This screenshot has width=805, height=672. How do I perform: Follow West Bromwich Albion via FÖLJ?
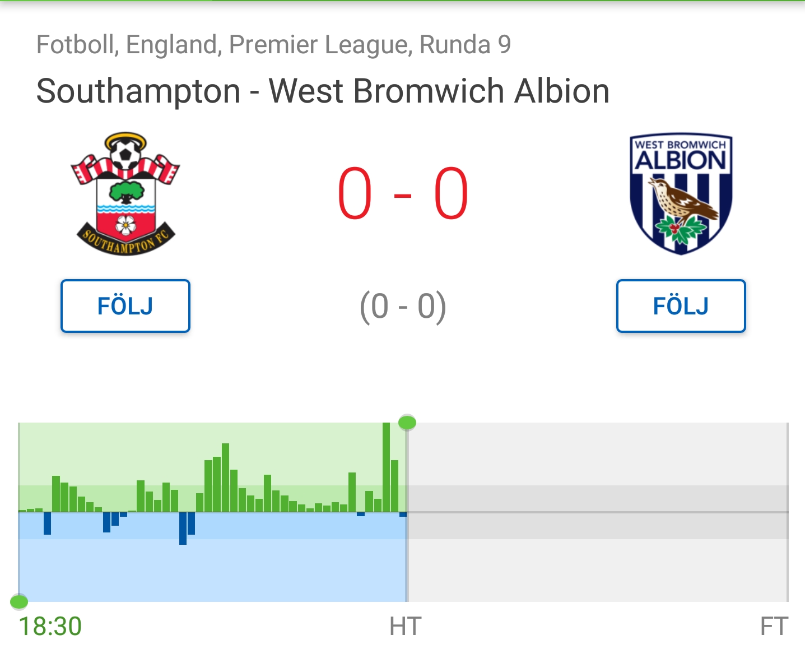pyautogui.click(x=681, y=306)
